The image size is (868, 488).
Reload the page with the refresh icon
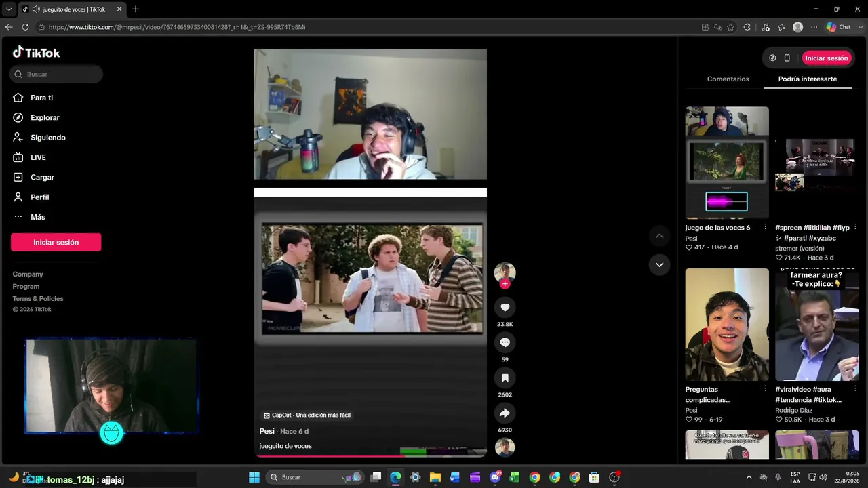click(25, 27)
